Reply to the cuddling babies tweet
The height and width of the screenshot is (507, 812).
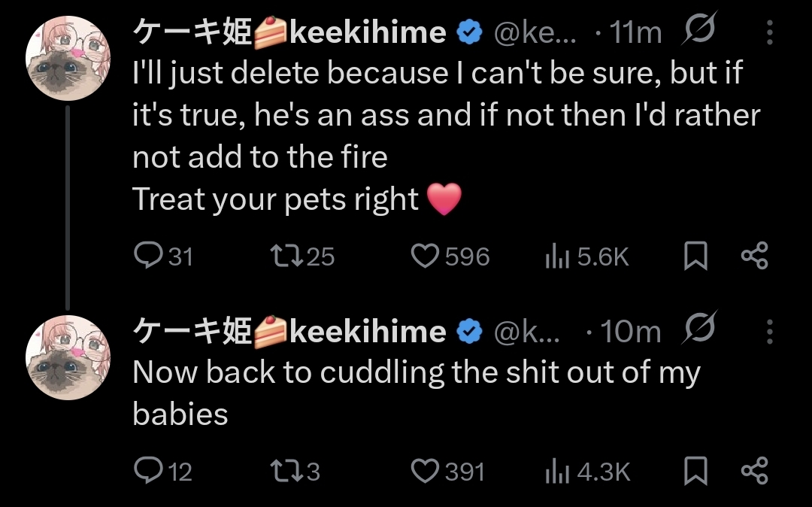point(144,472)
